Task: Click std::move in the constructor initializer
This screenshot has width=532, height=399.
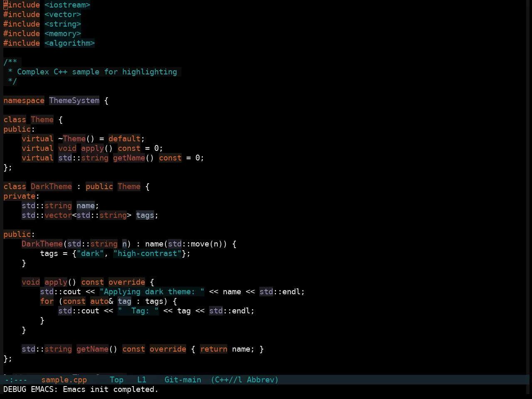Action: click(189, 244)
